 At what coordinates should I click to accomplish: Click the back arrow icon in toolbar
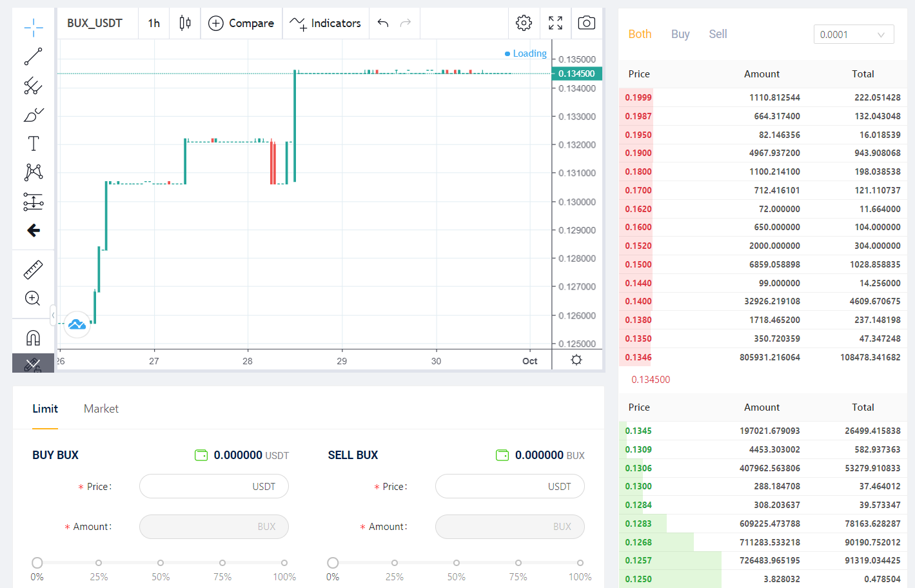coord(34,230)
